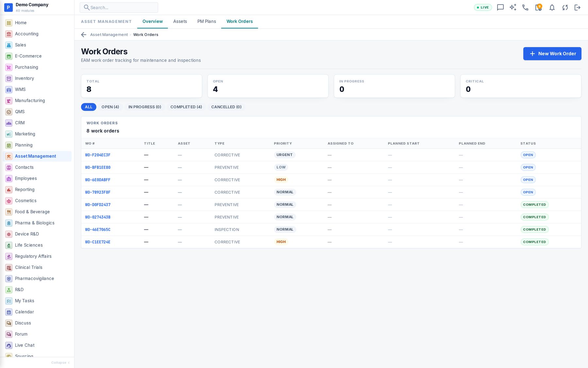Select the ALL filter pill
The height and width of the screenshot is (368, 588).
pos(89,107)
